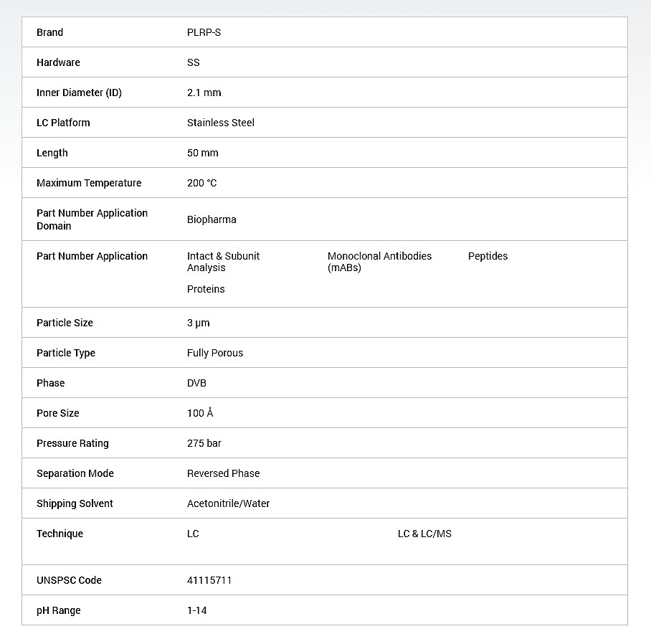Click the '1-14' pH range value
Viewport: 651px width, 644px height.
196,611
